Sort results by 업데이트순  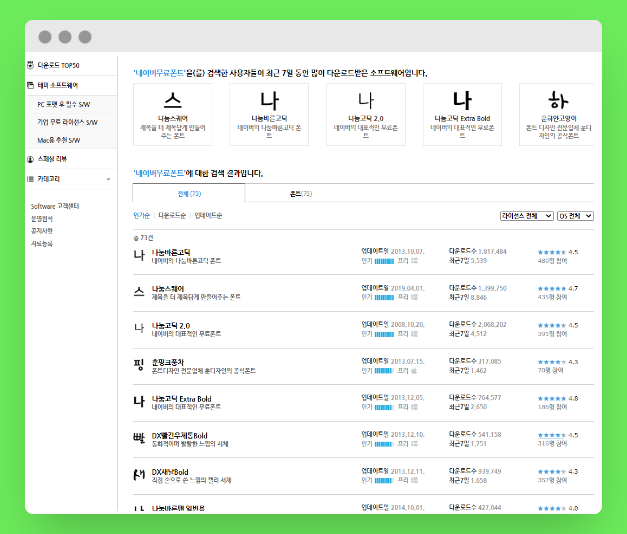click(x=208, y=216)
